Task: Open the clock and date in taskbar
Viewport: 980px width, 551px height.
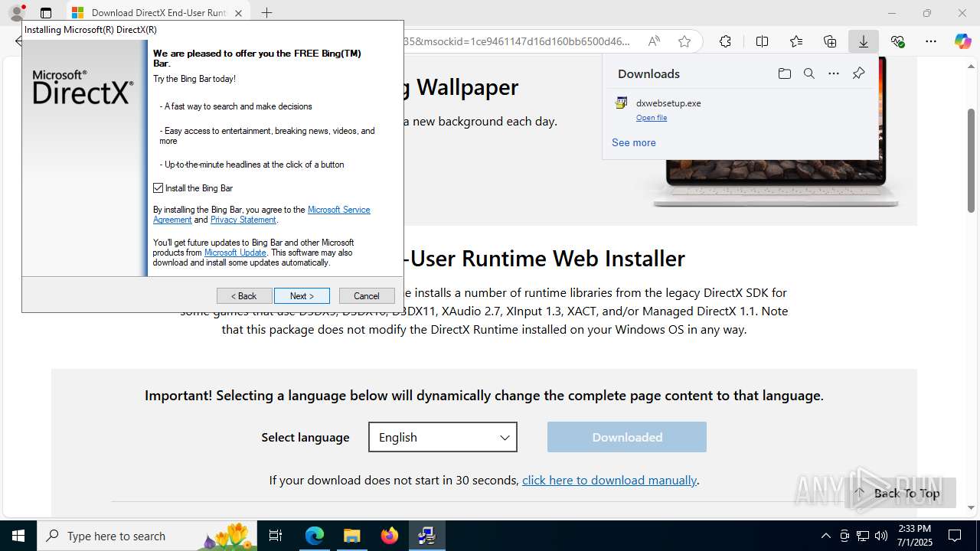Action: point(914,536)
